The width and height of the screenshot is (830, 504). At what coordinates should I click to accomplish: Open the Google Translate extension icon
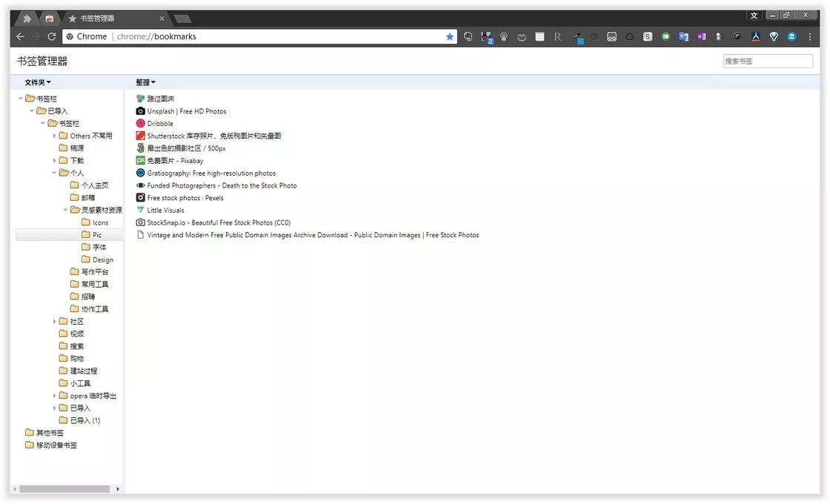click(x=683, y=36)
